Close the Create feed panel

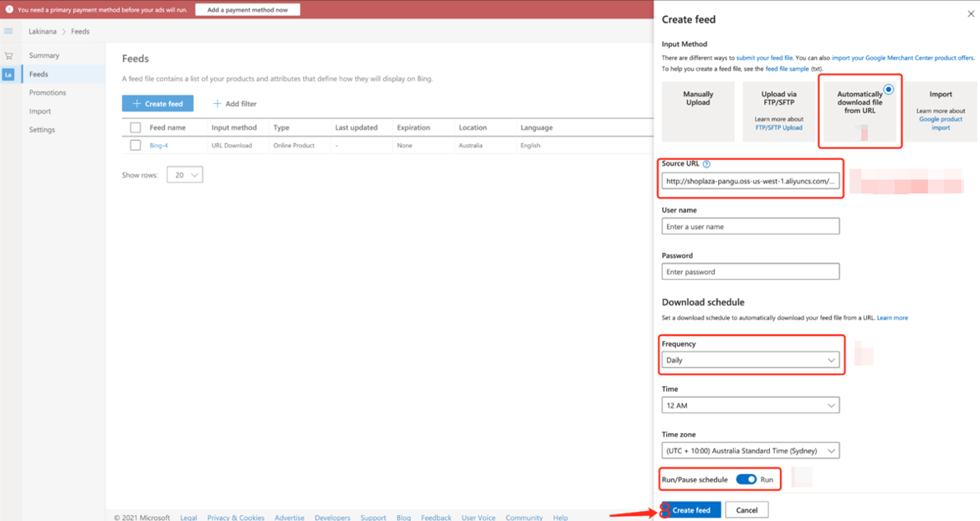click(971, 13)
